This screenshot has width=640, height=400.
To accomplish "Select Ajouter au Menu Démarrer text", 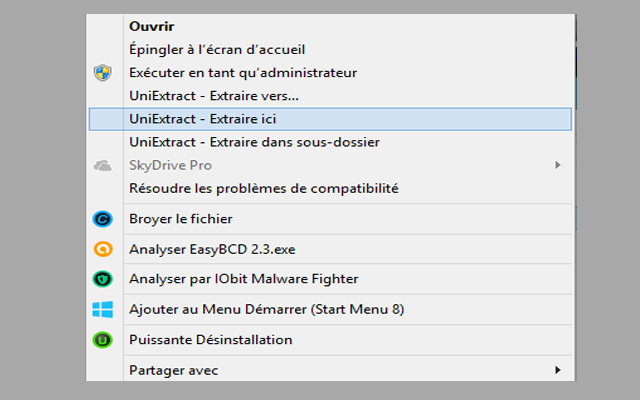I will (x=266, y=310).
